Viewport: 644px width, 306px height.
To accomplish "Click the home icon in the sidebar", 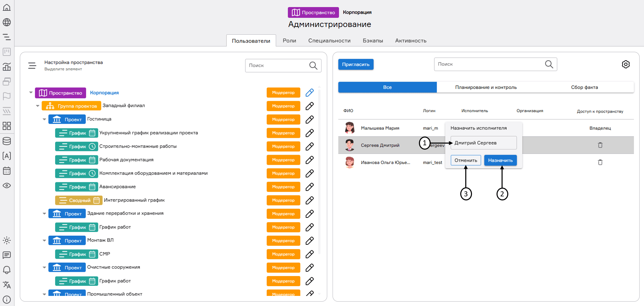I will (x=7, y=7).
